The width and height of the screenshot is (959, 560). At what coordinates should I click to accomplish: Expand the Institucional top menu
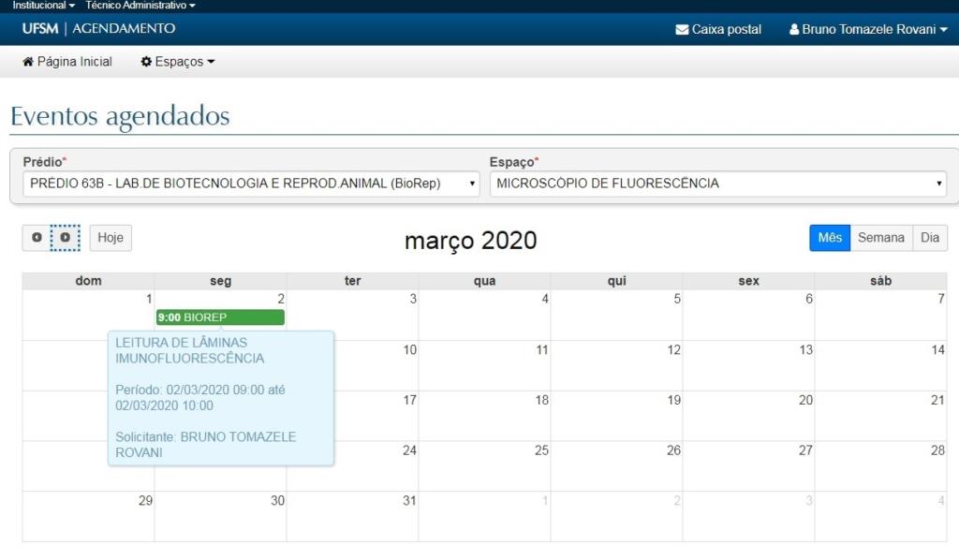44,6
